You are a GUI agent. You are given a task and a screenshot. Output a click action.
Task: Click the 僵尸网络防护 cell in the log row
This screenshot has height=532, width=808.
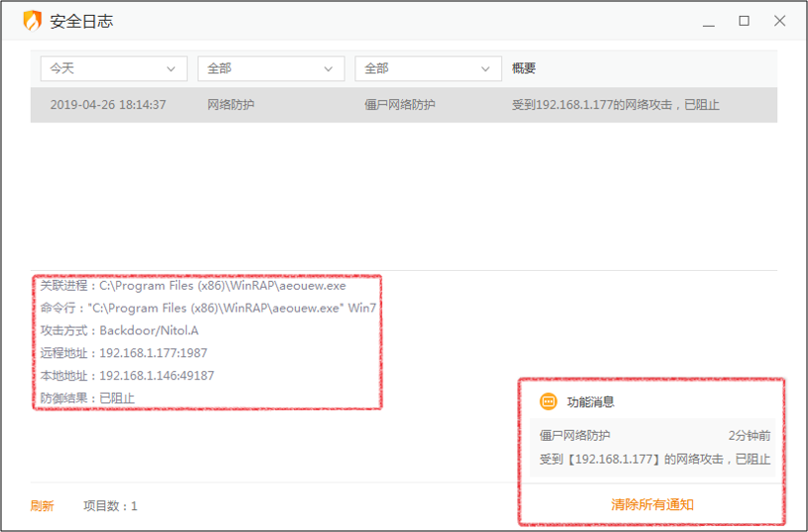pyautogui.click(x=400, y=105)
